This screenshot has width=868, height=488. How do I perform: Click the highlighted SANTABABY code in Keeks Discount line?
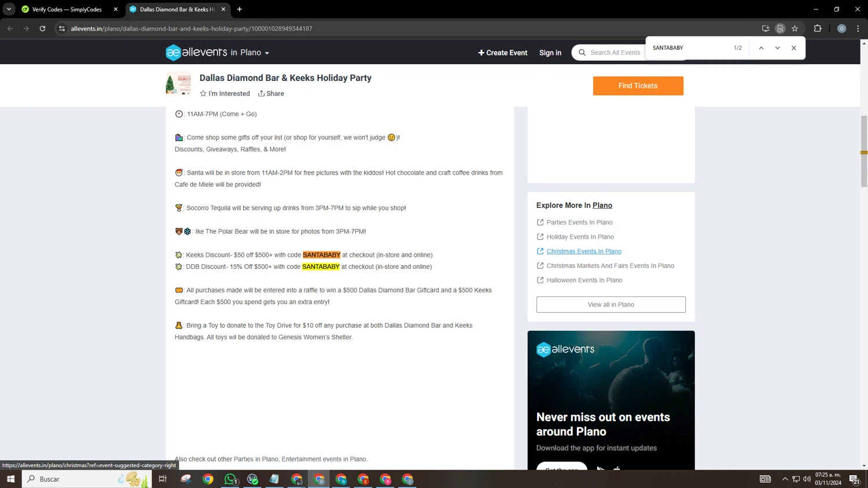pos(321,255)
